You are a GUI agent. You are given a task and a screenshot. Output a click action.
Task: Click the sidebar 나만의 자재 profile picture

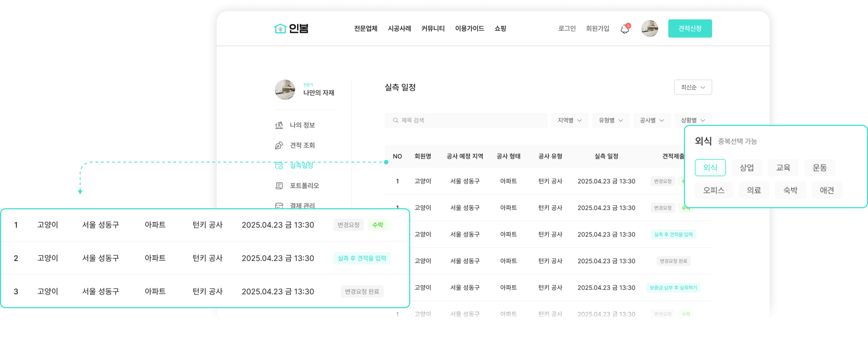(285, 90)
